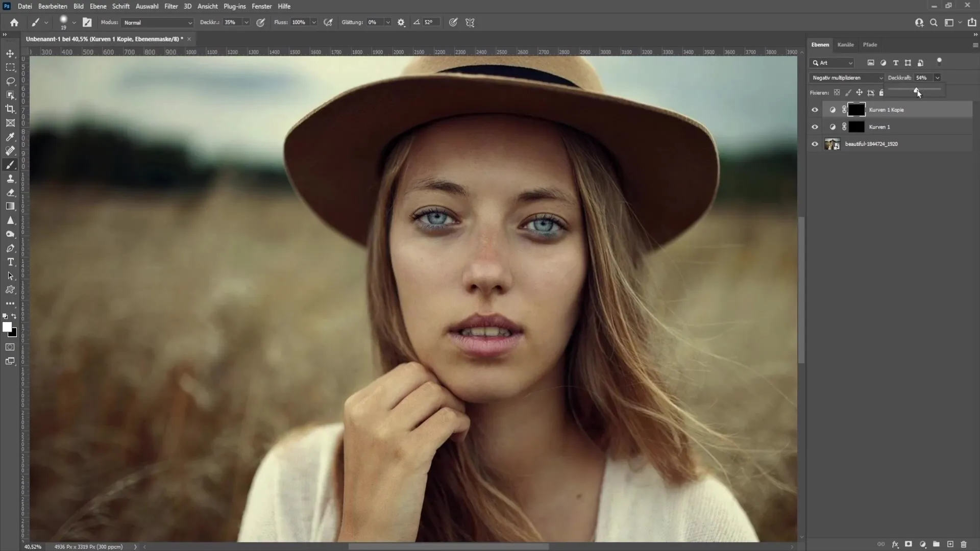Go to Home screen icon

point(14,22)
